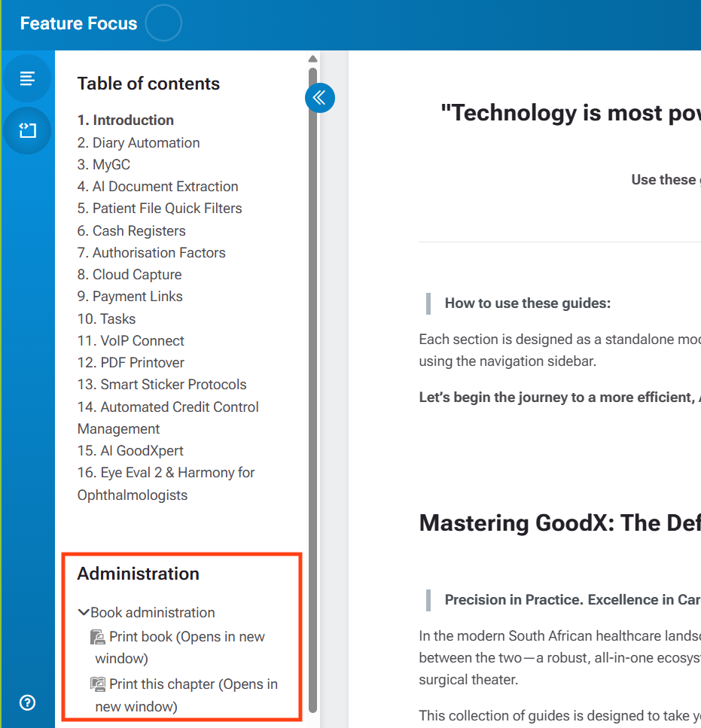The image size is (701, 728).
Task: Collapse the Book administration tree node
Action: [84, 612]
